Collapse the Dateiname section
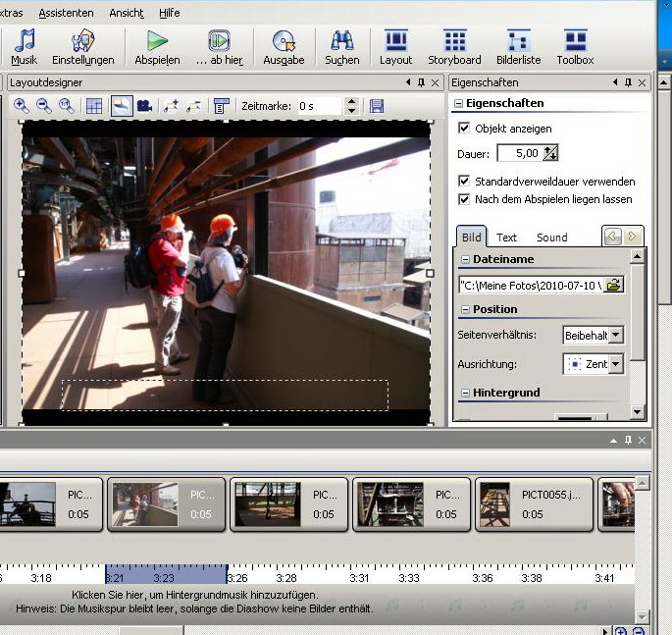Screen dimensions: 672x635 coord(465,259)
